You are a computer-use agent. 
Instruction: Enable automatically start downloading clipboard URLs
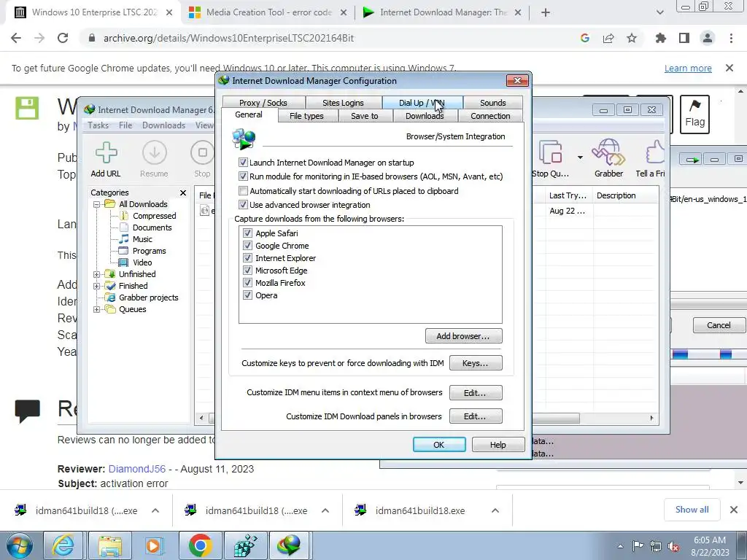(244, 191)
